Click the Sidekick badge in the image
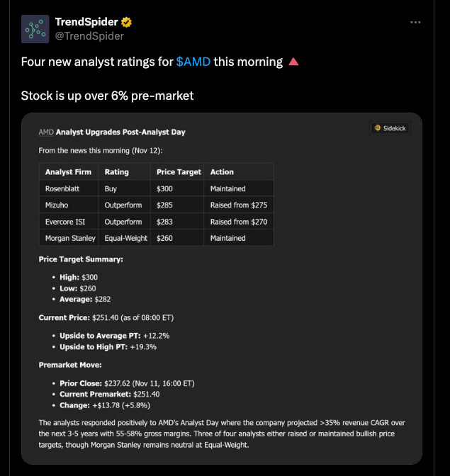The width and height of the screenshot is (450, 476). click(390, 128)
